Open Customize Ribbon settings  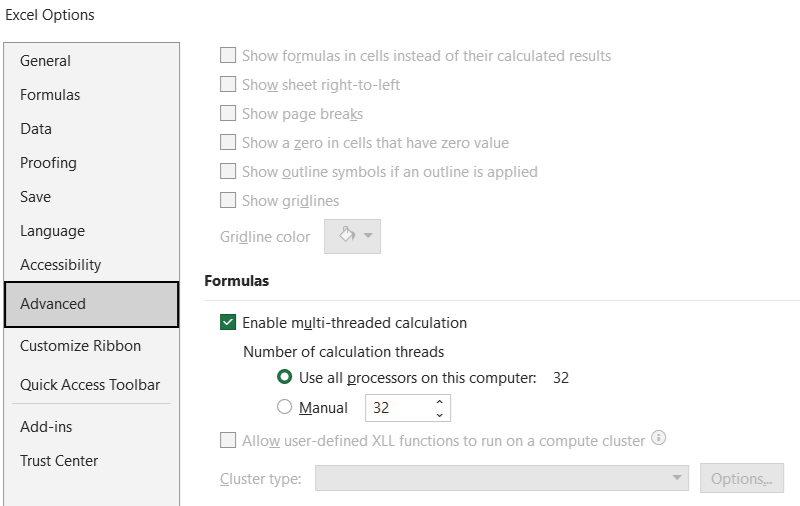[x=80, y=346]
